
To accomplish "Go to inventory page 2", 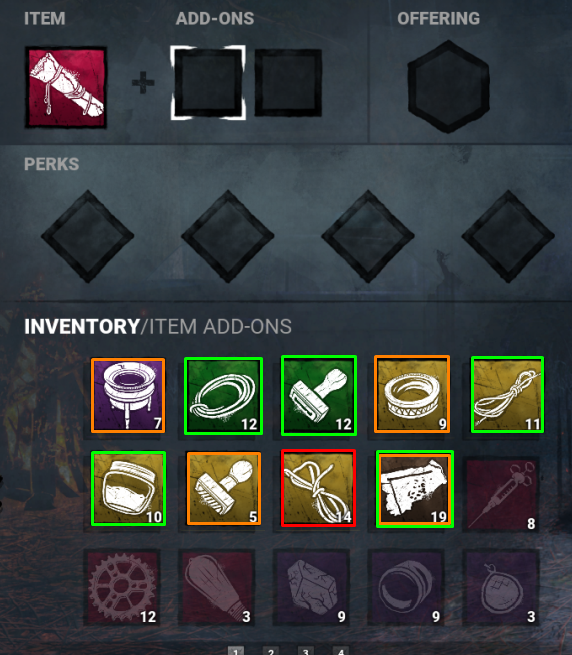I will tap(271, 651).
